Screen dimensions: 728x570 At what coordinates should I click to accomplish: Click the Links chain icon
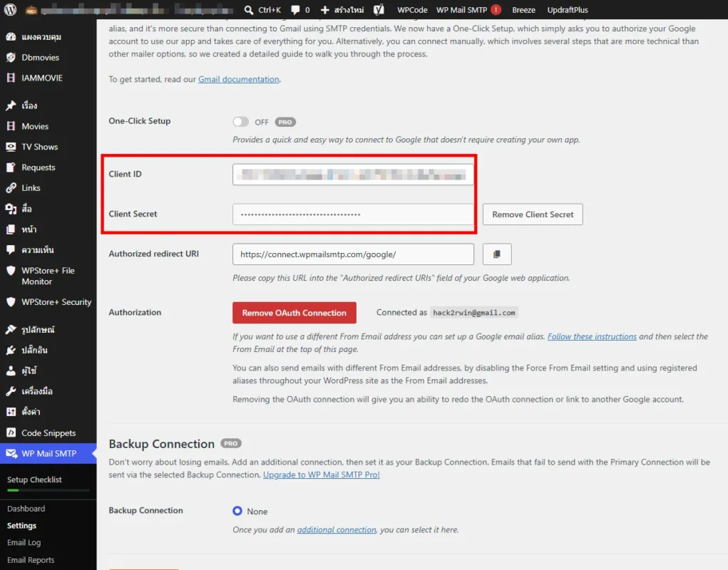pyautogui.click(x=11, y=188)
